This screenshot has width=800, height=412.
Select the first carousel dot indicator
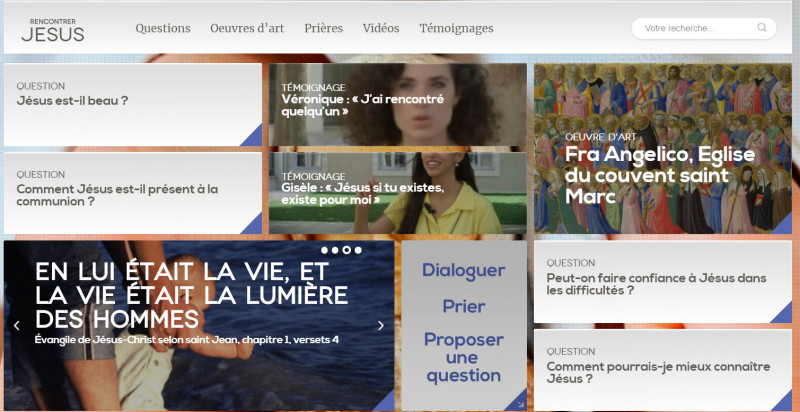(x=324, y=250)
